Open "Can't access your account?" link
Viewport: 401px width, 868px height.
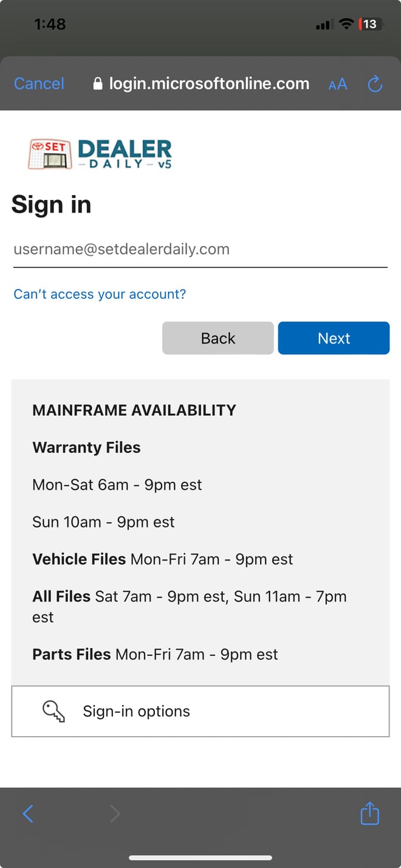click(100, 294)
